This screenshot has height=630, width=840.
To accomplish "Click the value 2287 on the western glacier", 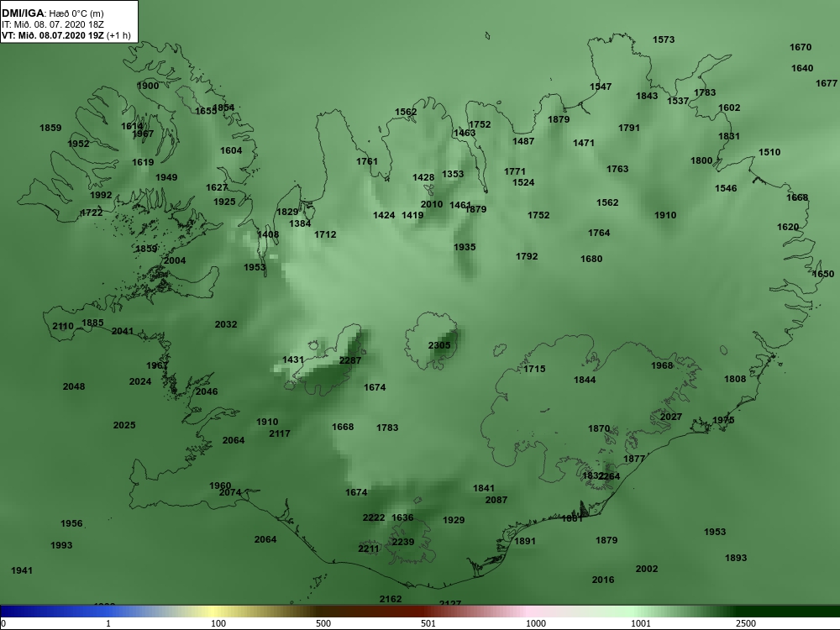I will [x=350, y=360].
